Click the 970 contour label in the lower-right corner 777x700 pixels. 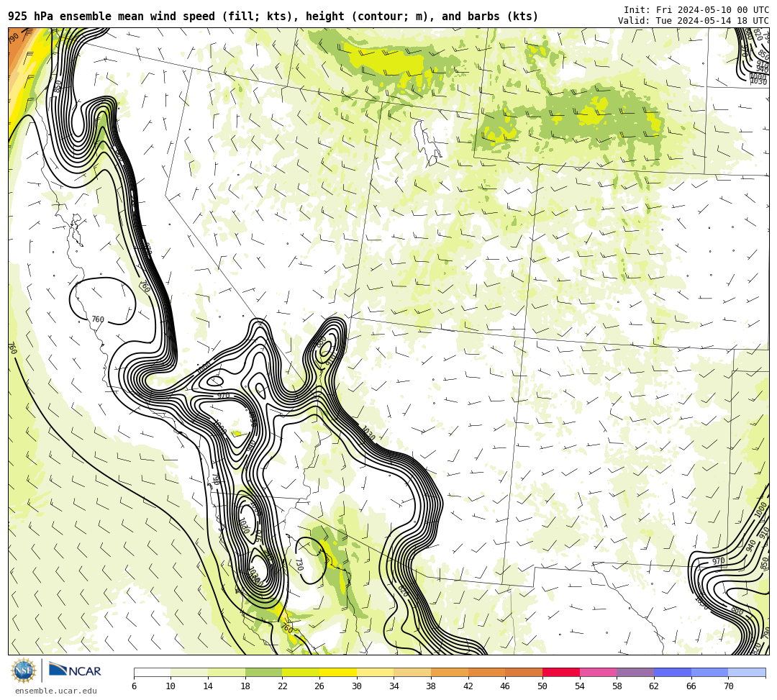click(x=719, y=561)
